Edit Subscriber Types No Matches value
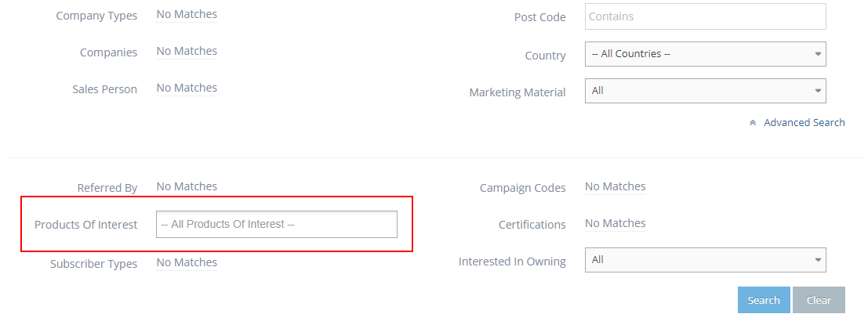 (x=187, y=262)
